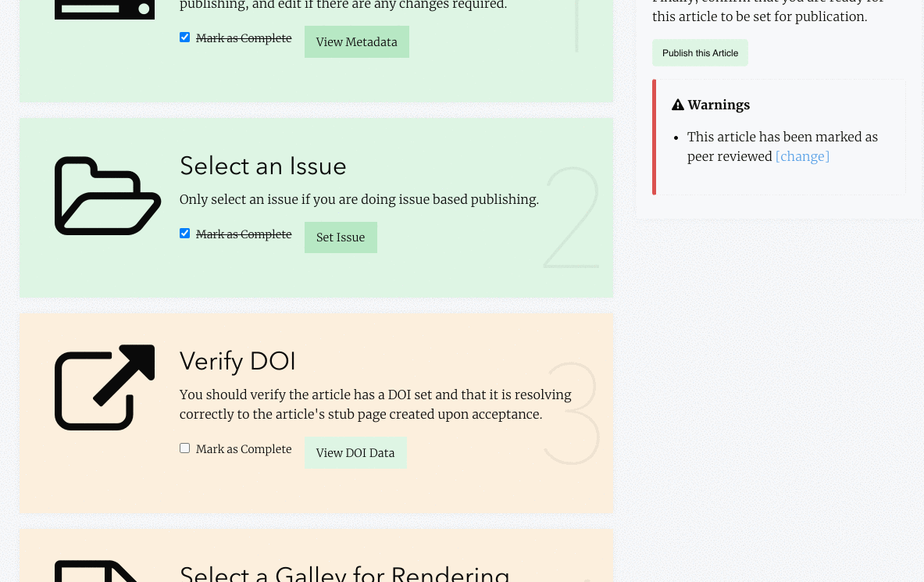Click the Verify DOI heading
The height and width of the screenshot is (582, 924).
pos(237,361)
